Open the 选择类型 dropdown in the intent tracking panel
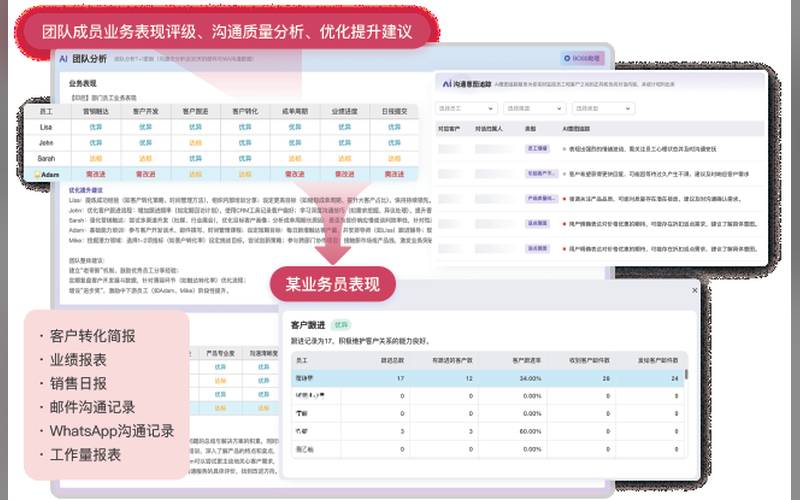The height and width of the screenshot is (500, 800). [603, 108]
